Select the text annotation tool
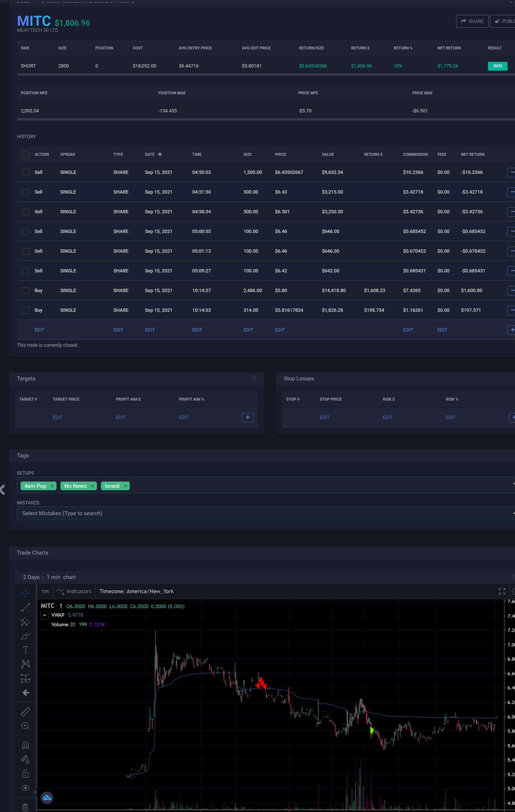 25,650
